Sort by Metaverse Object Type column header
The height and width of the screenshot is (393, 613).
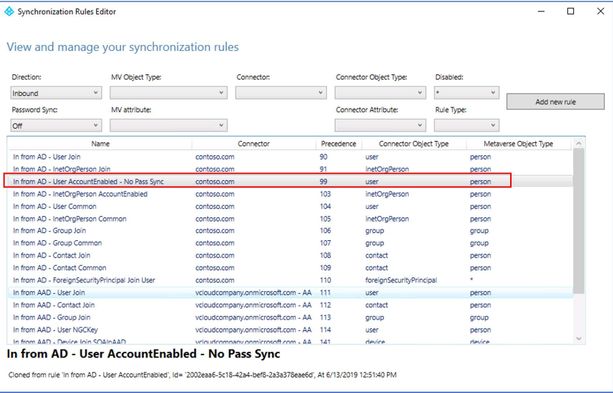tap(518, 144)
